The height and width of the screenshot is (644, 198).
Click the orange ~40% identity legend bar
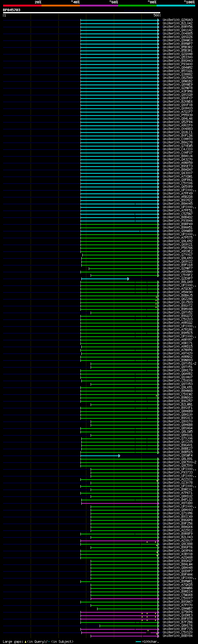60,6
